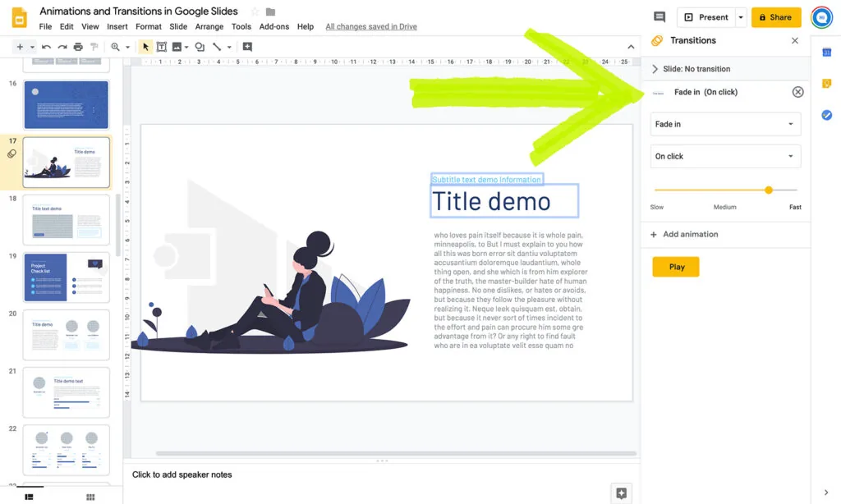
Task: Click Add animation
Action: 684,234
